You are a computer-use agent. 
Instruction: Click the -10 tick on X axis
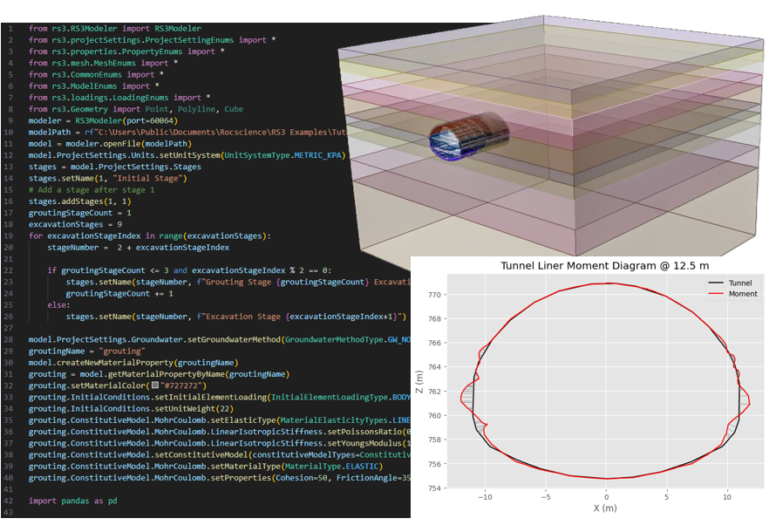[485, 495]
